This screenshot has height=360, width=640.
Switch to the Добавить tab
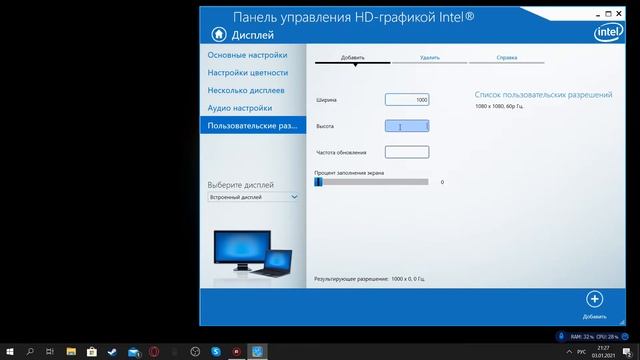[x=353, y=58]
